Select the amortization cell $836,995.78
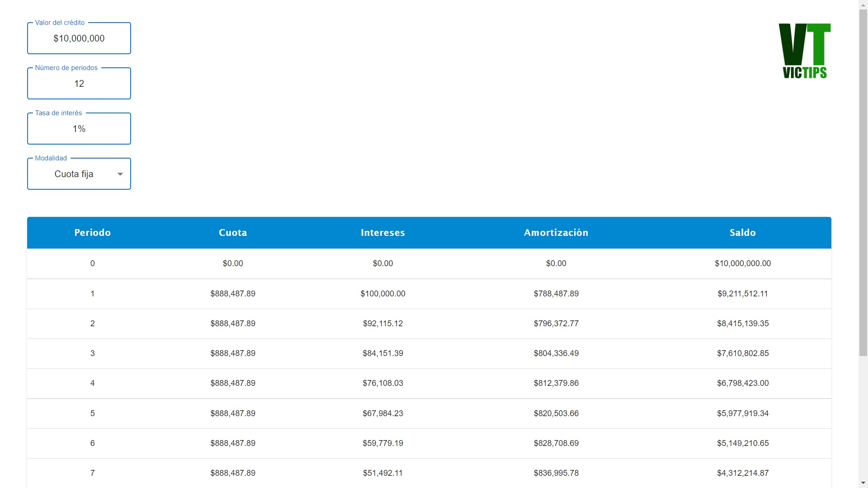 tap(556, 473)
